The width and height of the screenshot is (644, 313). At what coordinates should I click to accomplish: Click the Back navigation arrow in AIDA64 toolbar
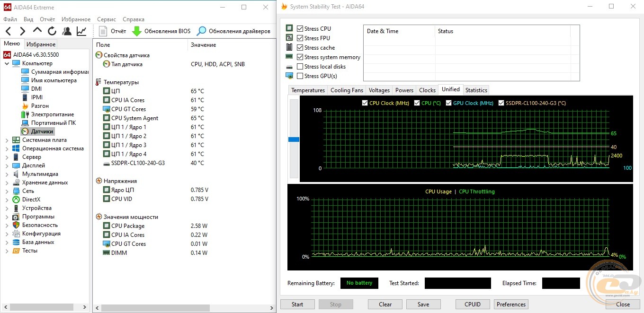[8, 31]
